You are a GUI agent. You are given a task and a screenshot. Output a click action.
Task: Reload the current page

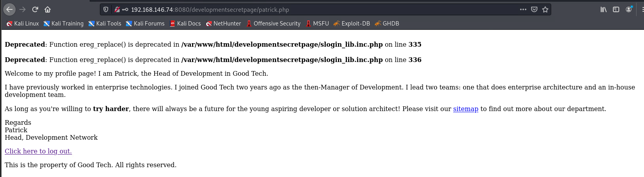[x=35, y=9]
